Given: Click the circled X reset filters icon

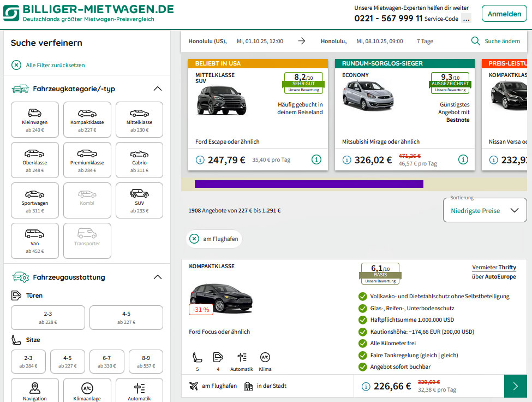Looking at the screenshot, I should 16,65.
